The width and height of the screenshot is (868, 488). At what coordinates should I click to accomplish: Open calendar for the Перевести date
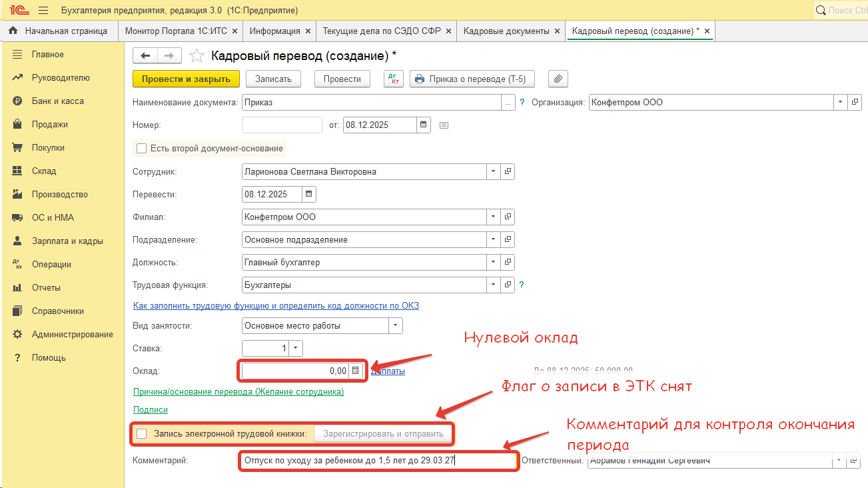tap(308, 194)
